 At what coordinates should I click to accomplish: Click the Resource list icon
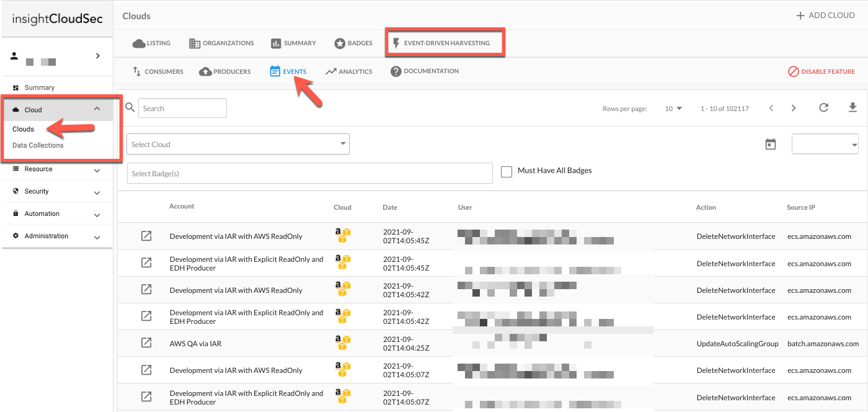tap(15, 169)
